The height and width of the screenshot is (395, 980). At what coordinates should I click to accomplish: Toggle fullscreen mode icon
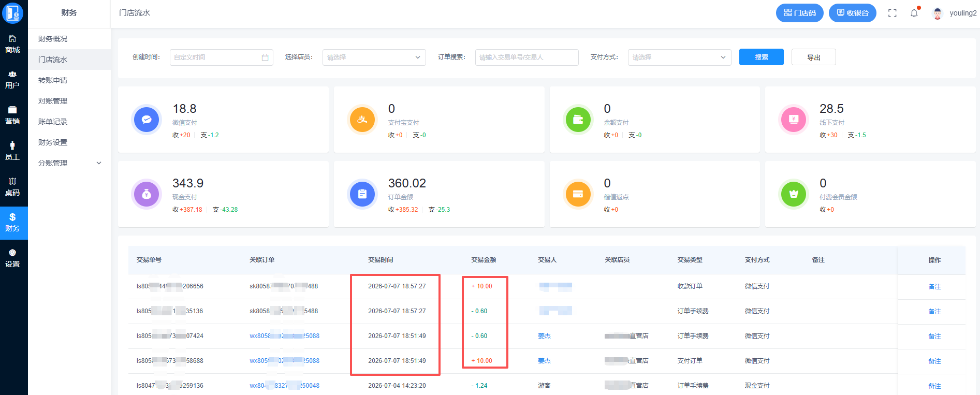click(893, 13)
